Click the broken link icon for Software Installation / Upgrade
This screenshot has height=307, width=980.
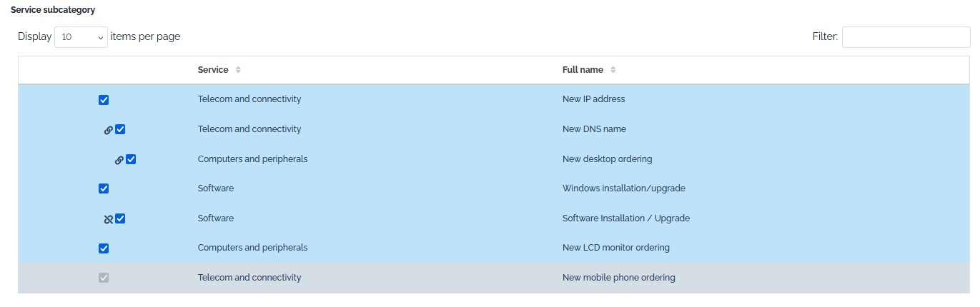pos(108,219)
